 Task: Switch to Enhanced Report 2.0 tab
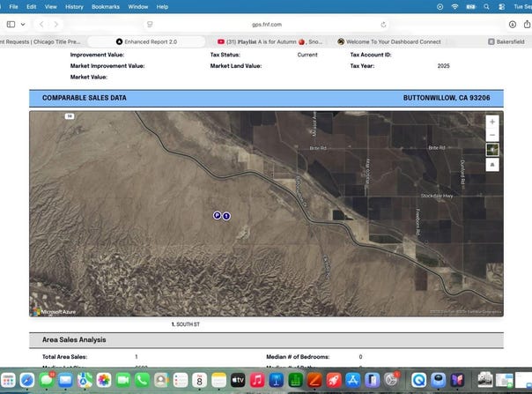point(146,41)
